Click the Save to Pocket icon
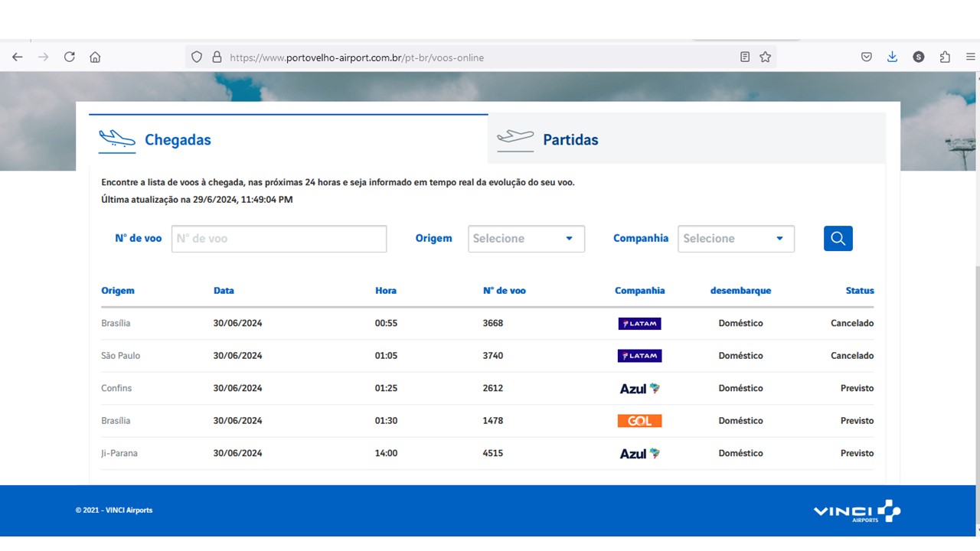Screen dimensions: 980x551 point(867,57)
